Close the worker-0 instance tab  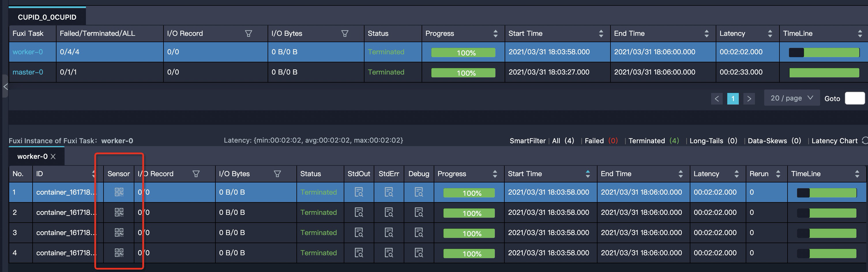pyautogui.click(x=53, y=157)
